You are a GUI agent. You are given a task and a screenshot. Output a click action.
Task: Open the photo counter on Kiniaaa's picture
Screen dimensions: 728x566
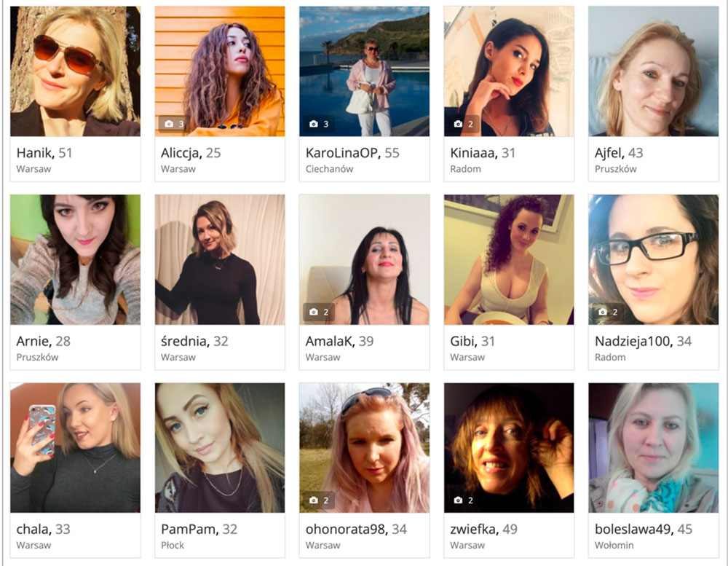tap(462, 124)
